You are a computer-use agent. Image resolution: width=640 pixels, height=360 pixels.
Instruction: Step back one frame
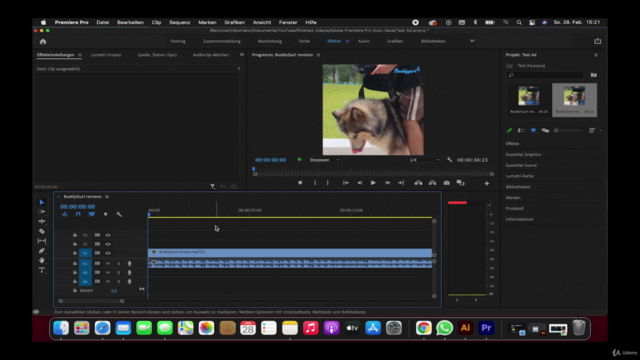(360, 183)
